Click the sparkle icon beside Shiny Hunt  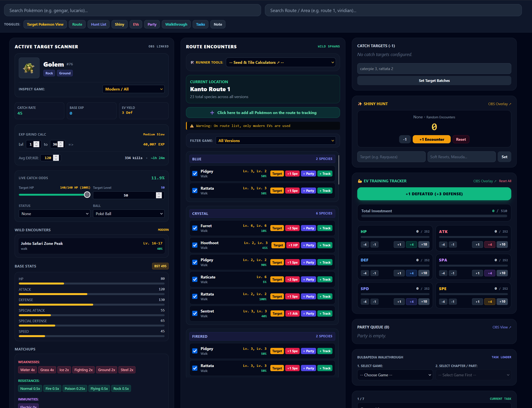pos(360,104)
